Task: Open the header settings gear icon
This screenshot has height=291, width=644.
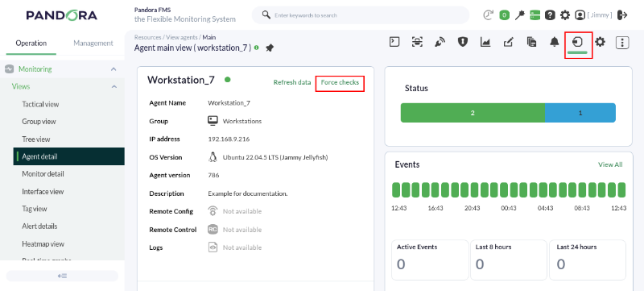Action: point(565,15)
